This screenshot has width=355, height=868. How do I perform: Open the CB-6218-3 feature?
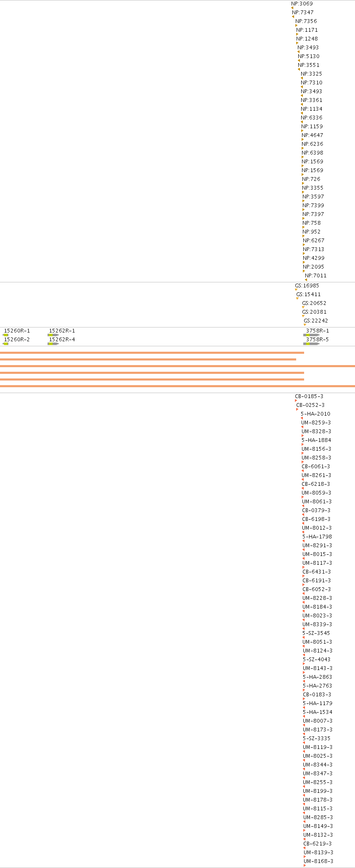[316, 484]
